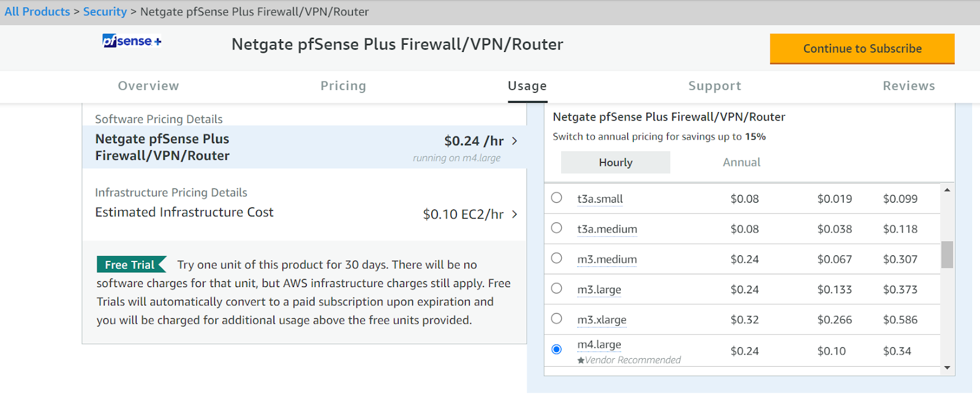Viewport: 980px width, 398px height.
Task: Click the pfSense+ logo
Action: pos(130,40)
